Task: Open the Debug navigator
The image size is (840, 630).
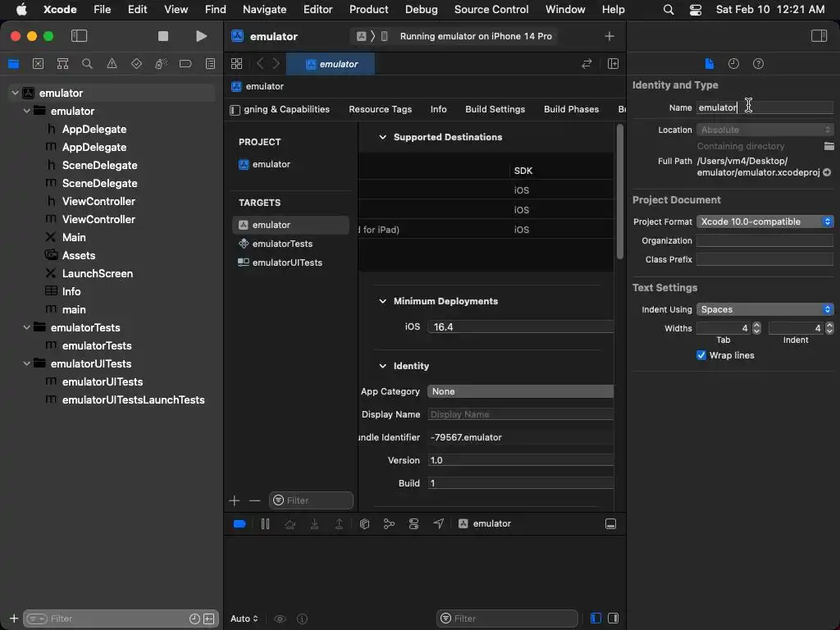Action: 162,64
